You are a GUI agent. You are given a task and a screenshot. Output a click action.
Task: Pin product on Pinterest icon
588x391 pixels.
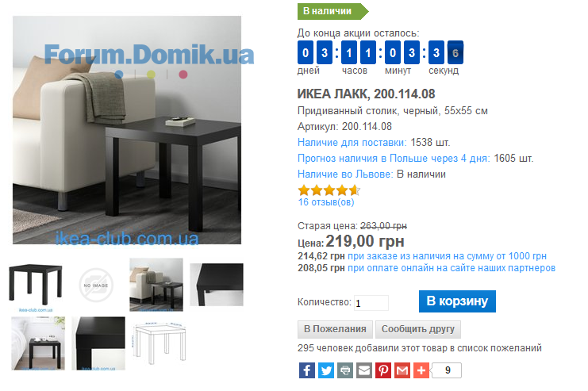[x=383, y=370]
